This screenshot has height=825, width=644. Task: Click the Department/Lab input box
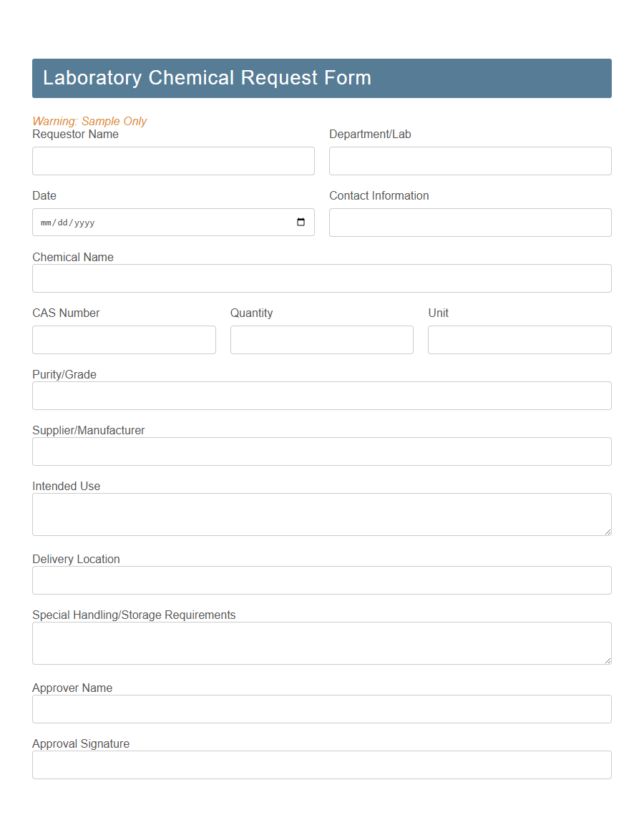470,160
